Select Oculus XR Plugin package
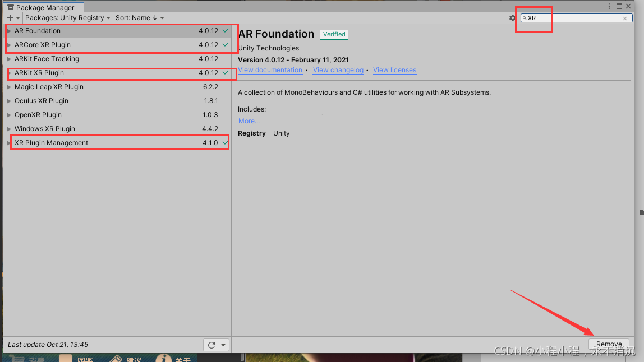The image size is (644, 362). click(x=117, y=100)
